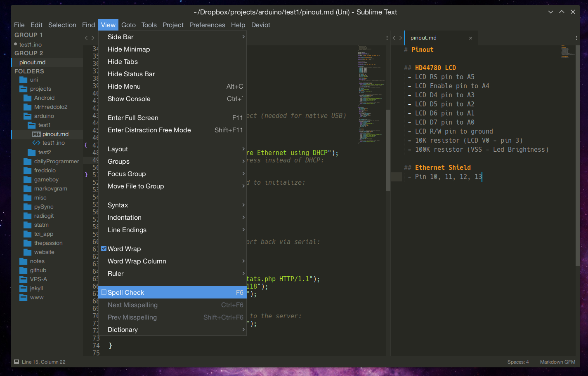Click Spaces: 4 in the status bar
This screenshot has height=376, width=588.
[518, 362]
